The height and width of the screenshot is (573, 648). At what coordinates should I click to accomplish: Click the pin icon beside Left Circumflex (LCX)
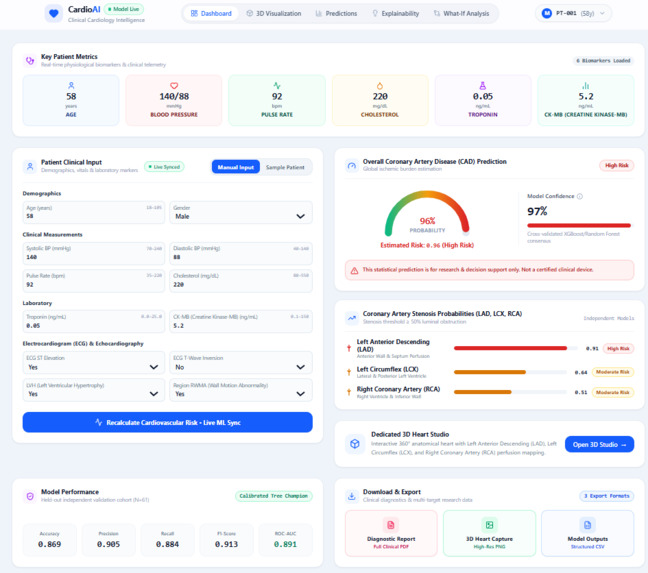point(349,372)
